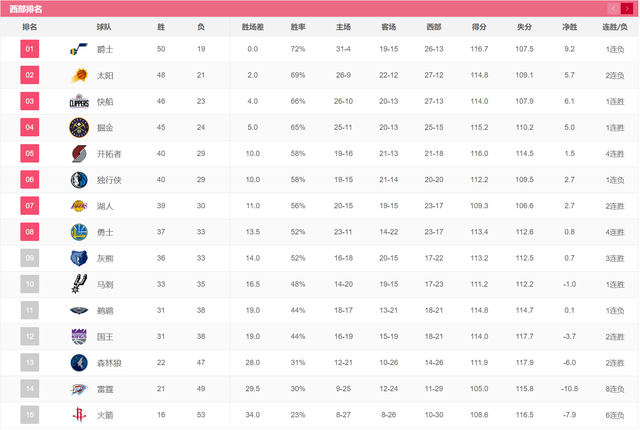Image resolution: width=640 pixels, height=430 pixels.
Task: Click rank badge 04
Action: (30, 127)
